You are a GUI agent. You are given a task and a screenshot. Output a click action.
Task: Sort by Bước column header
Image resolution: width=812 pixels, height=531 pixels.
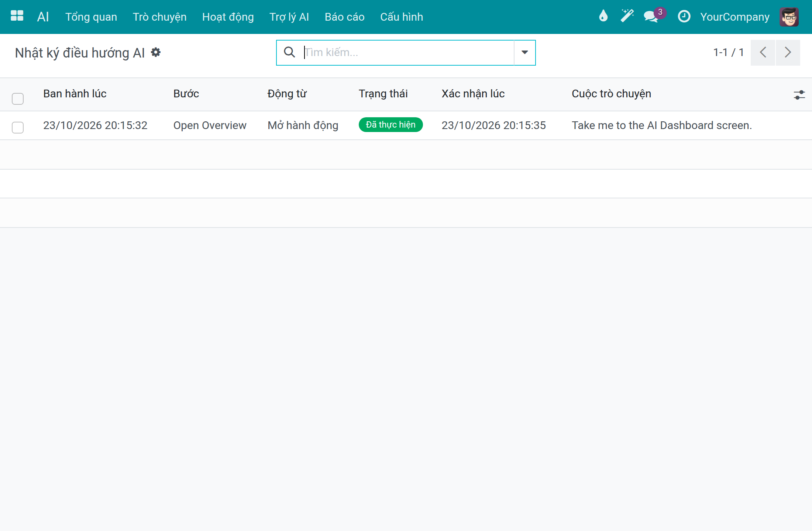point(186,94)
